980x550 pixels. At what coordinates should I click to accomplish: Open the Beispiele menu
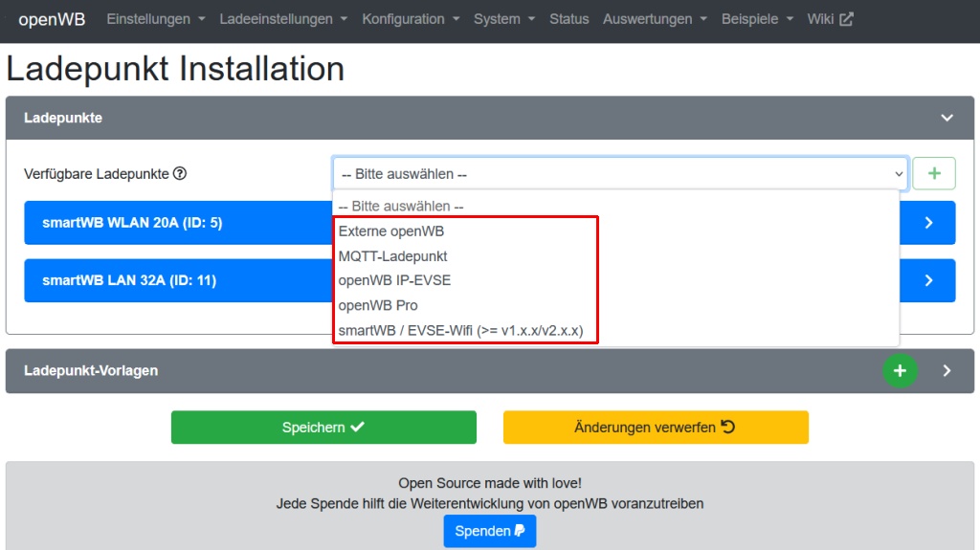(758, 19)
